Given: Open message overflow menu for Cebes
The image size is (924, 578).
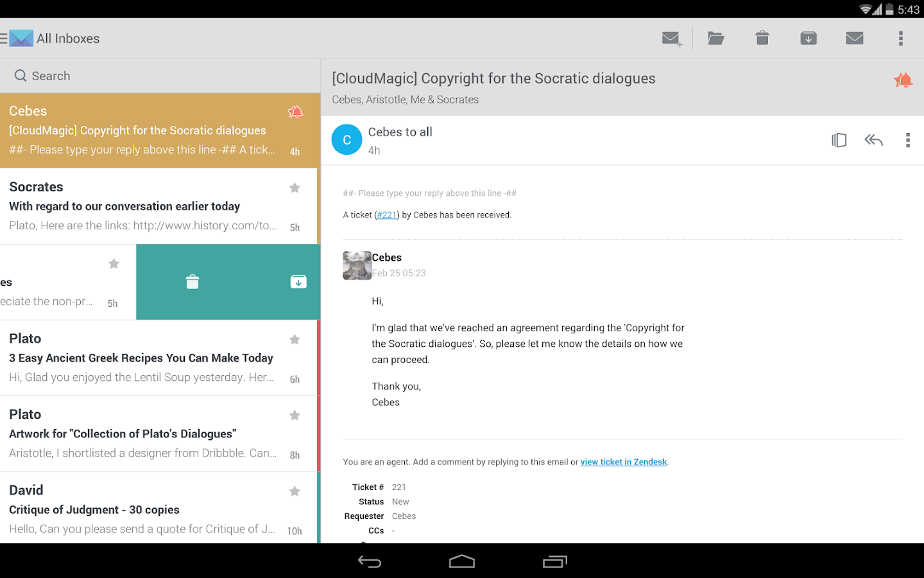Looking at the screenshot, I should [908, 140].
